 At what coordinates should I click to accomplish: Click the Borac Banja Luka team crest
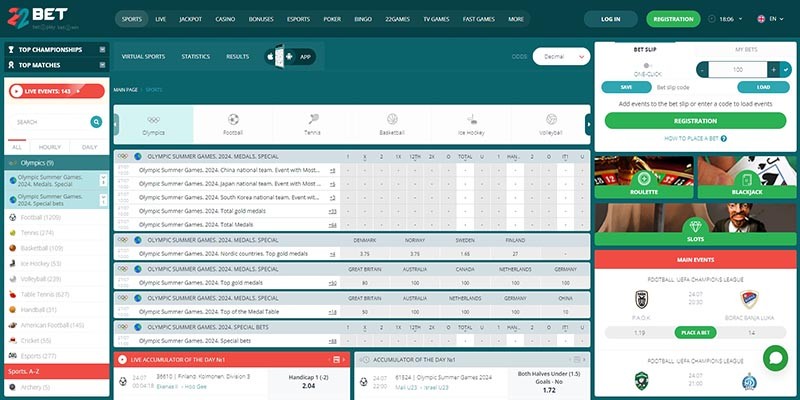pyautogui.click(x=749, y=299)
